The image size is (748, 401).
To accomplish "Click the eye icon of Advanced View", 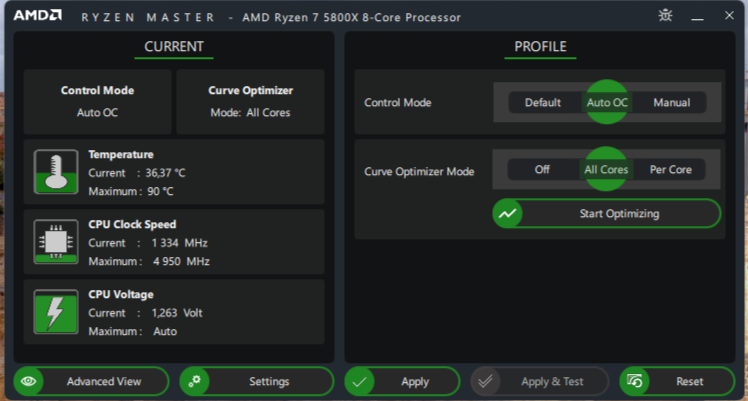I will 29,381.
